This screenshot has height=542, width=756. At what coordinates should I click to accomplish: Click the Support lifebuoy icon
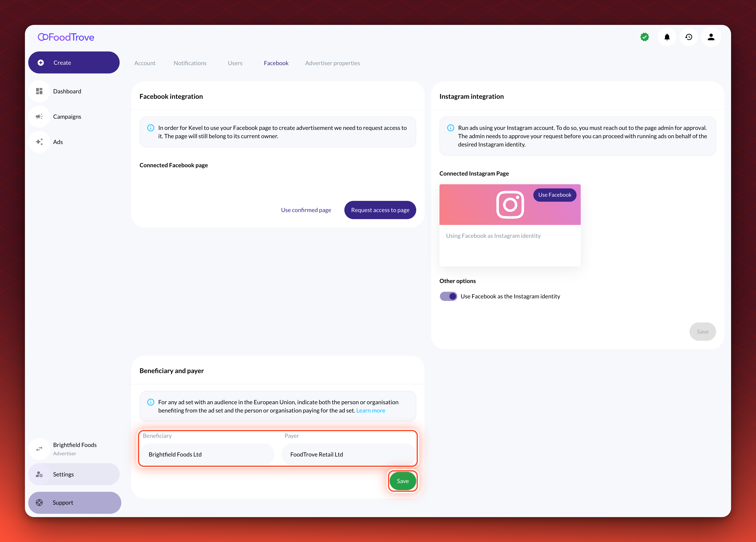39,503
